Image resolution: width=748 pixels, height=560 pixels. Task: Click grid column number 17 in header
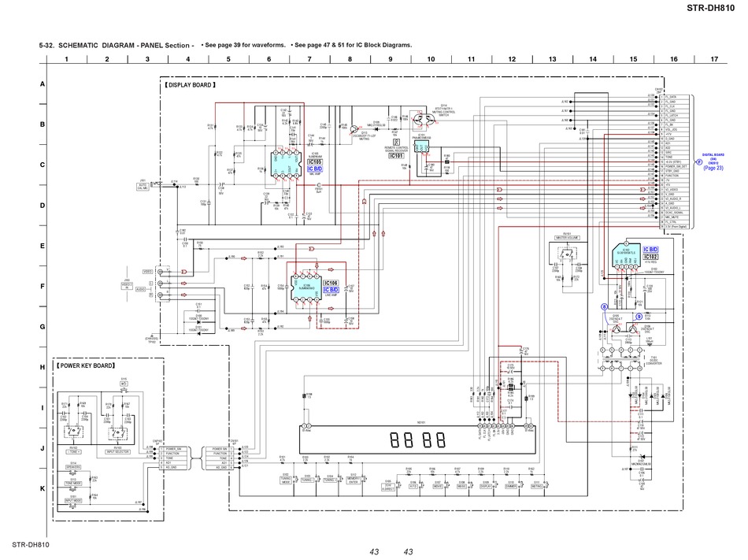[x=713, y=59]
